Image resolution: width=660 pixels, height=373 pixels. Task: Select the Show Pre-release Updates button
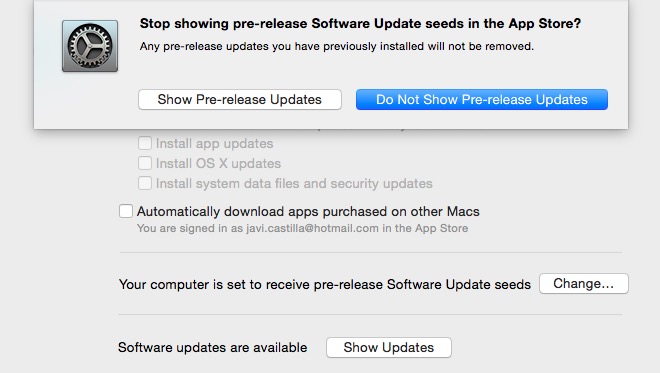pyautogui.click(x=240, y=99)
